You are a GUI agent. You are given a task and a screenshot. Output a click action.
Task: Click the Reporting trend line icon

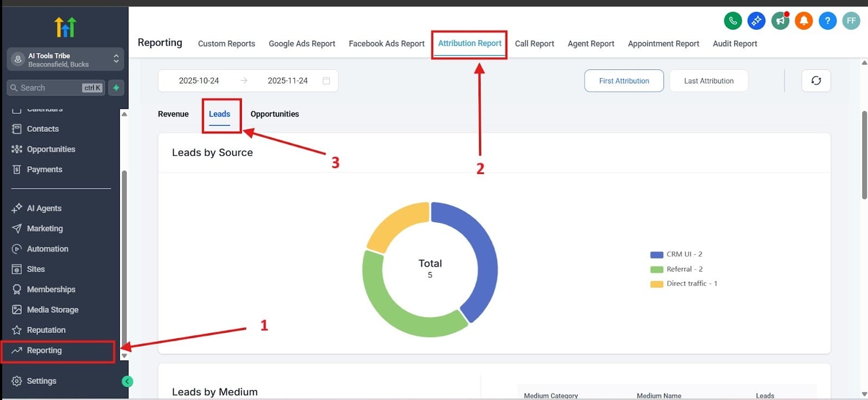tap(17, 351)
